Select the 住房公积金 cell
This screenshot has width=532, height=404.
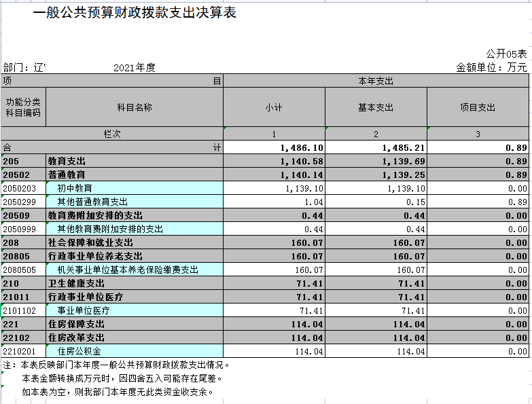(x=135, y=351)
